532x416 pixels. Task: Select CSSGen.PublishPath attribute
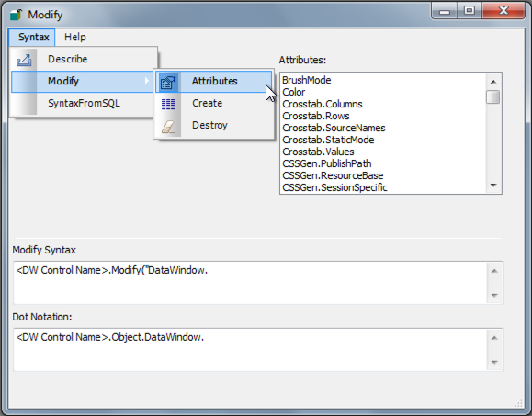point(327,163)
